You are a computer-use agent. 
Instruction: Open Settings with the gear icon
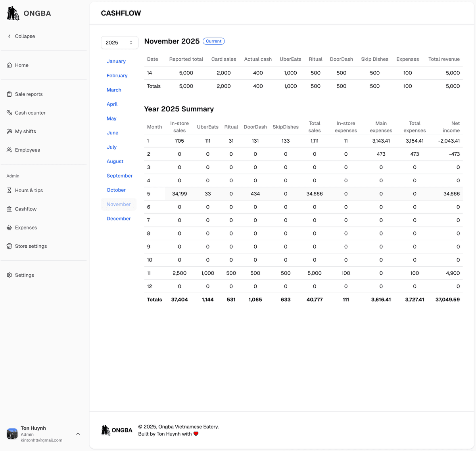(9, 275)
